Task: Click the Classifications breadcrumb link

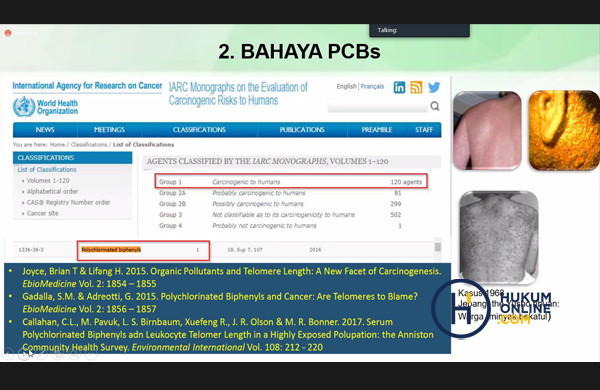Action: (x=89, y=145)
